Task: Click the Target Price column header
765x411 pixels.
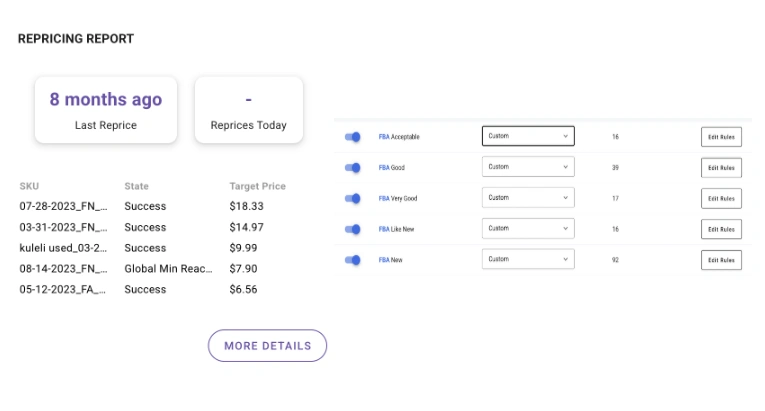Action: click(258, 186)
